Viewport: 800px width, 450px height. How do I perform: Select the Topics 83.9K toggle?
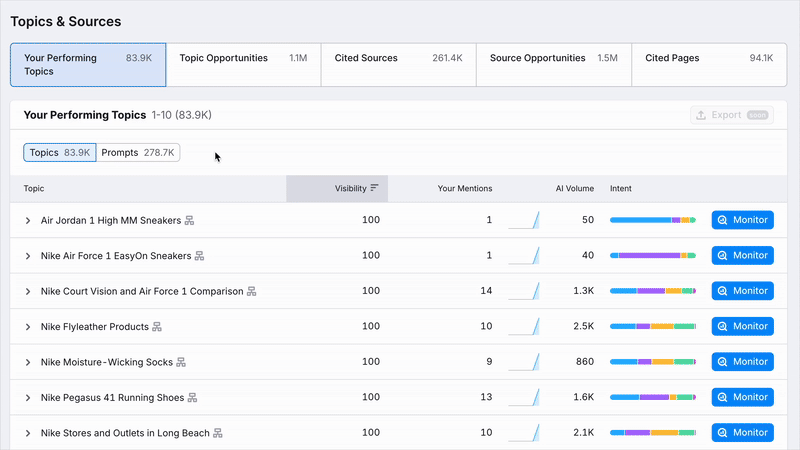(60, 153)
